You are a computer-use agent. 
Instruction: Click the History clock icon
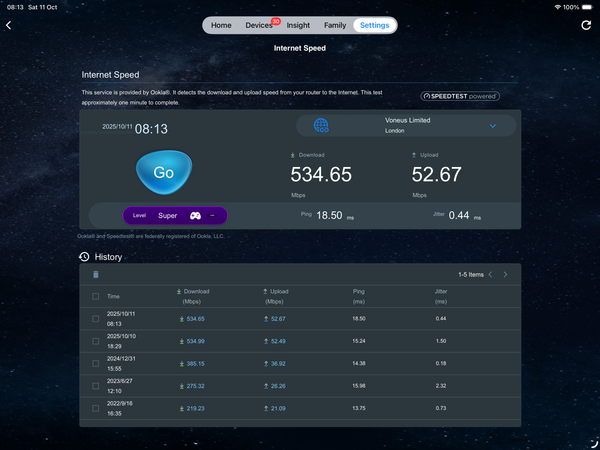pos(84,257)
